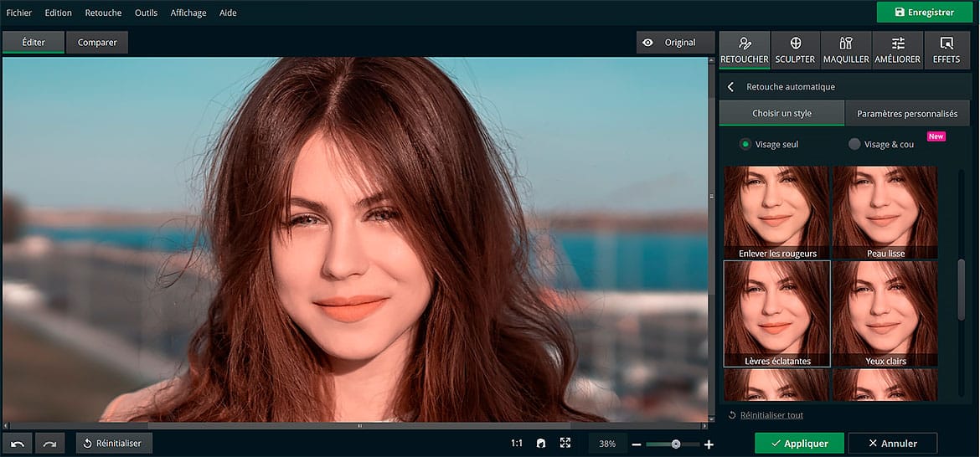The width and height of the screenshot is (980, 457).
Task: Click the style list vertical scrollbar
Action: [x=962, y=290]
